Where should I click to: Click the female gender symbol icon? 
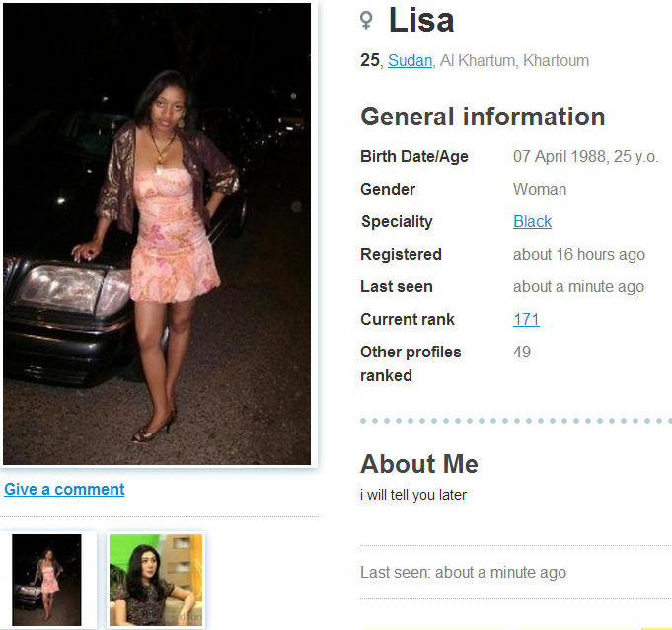point(366,20)
